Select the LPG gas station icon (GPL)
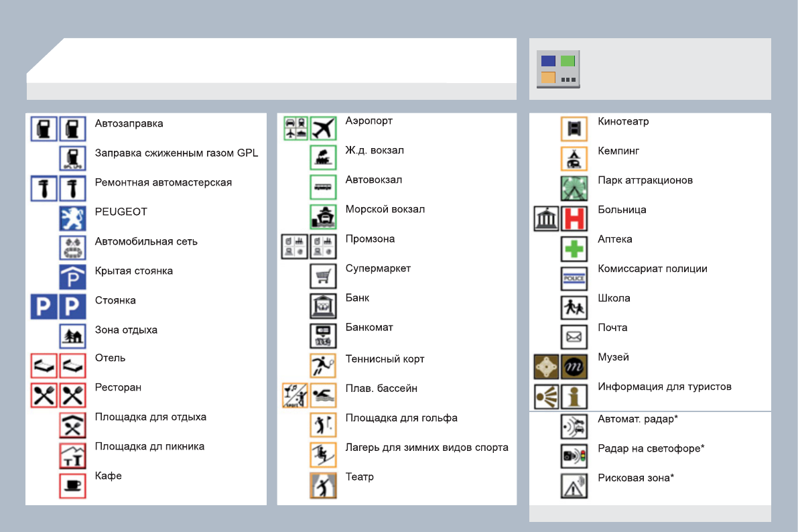Screen dimensions: 798x532 [x=72, y=159]
